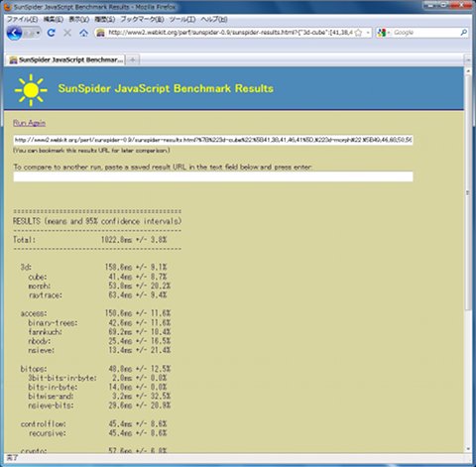Select the results URL text field

[213, 140]
